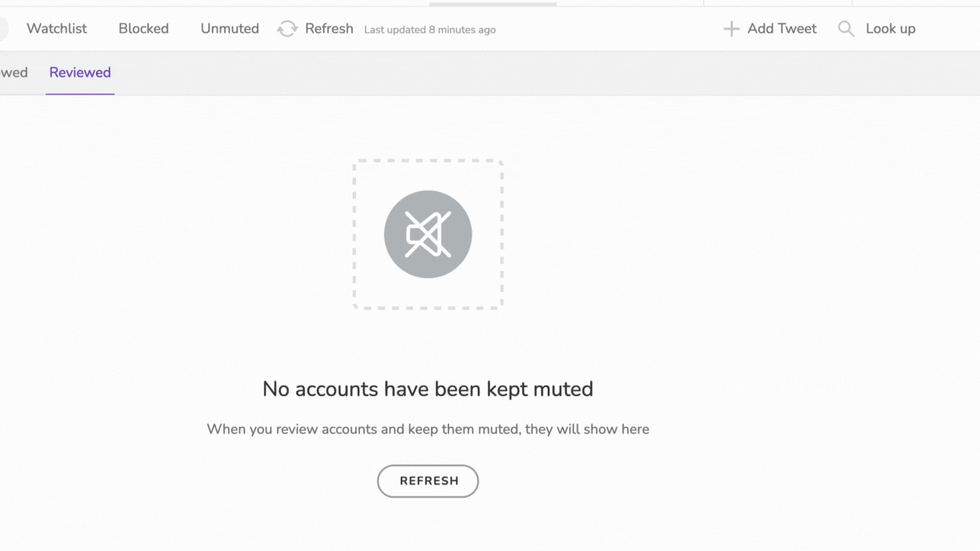Click the partial round icon left of Watchlist
The width and height of the screenshot is (980, 551).
[3, 29]
